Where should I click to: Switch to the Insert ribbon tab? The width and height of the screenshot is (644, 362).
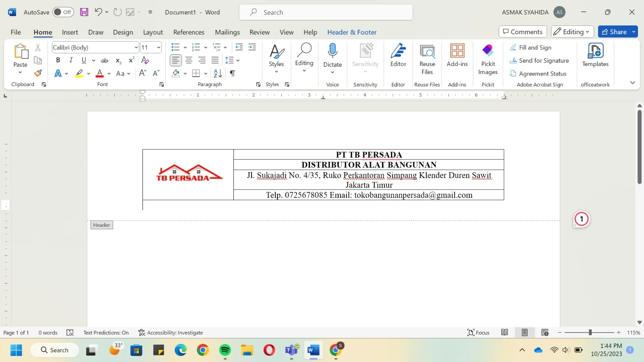point(70,32)
